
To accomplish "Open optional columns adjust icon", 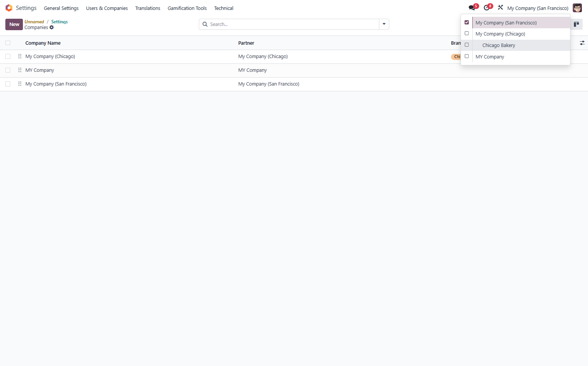I will click(582, 43).
